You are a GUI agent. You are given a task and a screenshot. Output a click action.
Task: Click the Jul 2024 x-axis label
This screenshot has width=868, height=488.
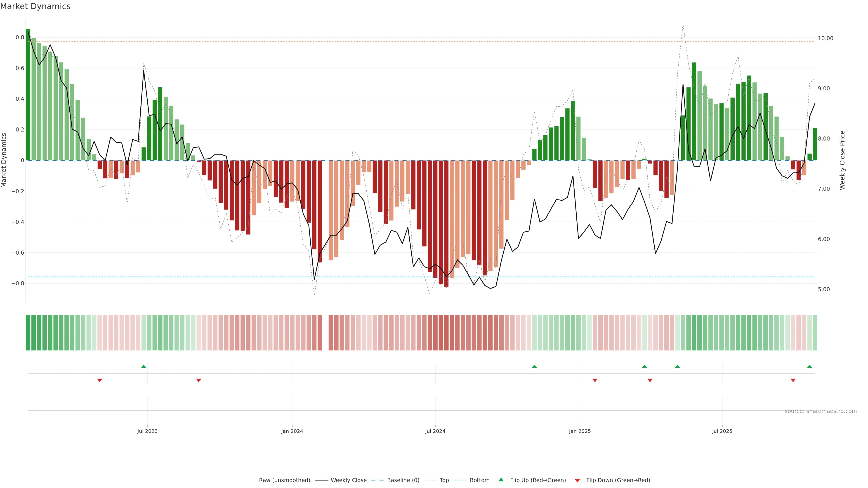(435, 431)
